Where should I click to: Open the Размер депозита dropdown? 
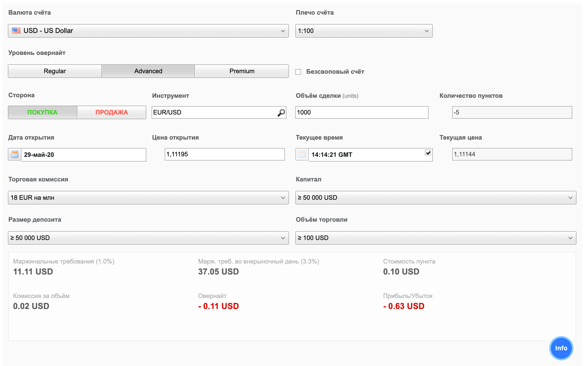tap(148, 238)
